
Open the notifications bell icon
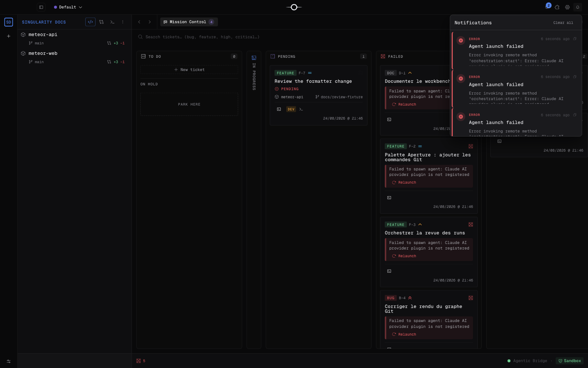click(578, 7)
